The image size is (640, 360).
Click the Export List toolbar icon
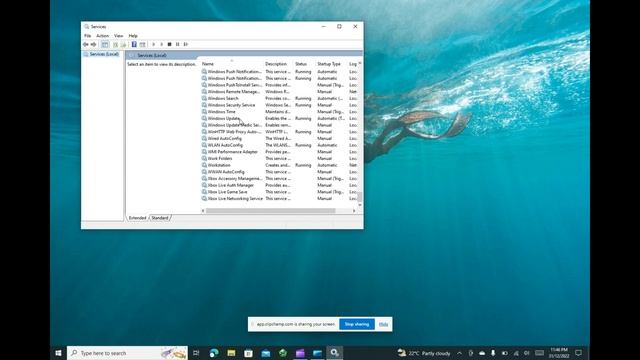(123, 44)
